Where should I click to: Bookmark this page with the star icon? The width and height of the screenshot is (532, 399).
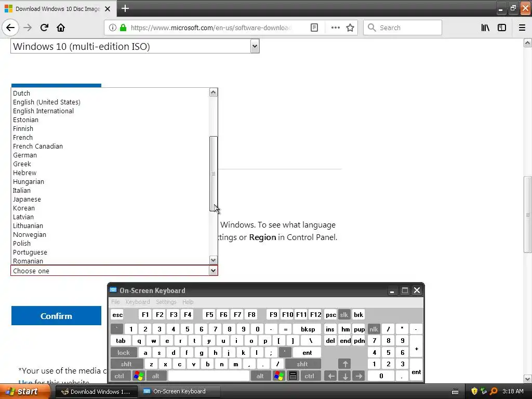pos(350,28)
